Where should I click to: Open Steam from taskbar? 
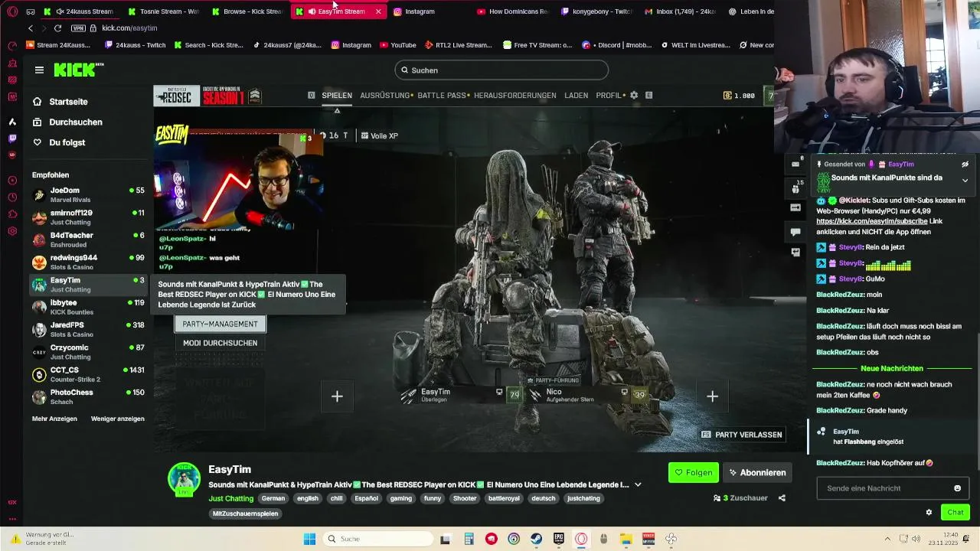coord(536,539)
